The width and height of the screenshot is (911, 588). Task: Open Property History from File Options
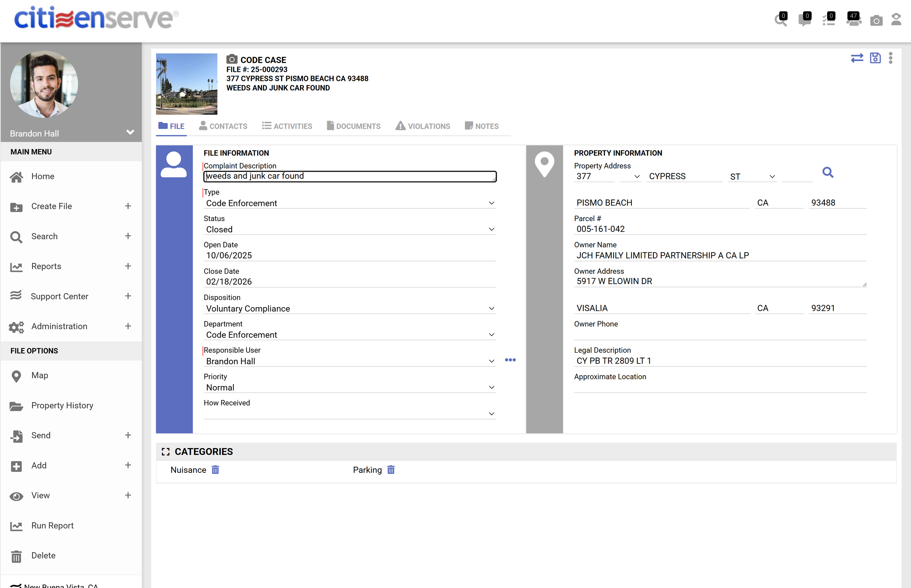[x=62, y=406]
